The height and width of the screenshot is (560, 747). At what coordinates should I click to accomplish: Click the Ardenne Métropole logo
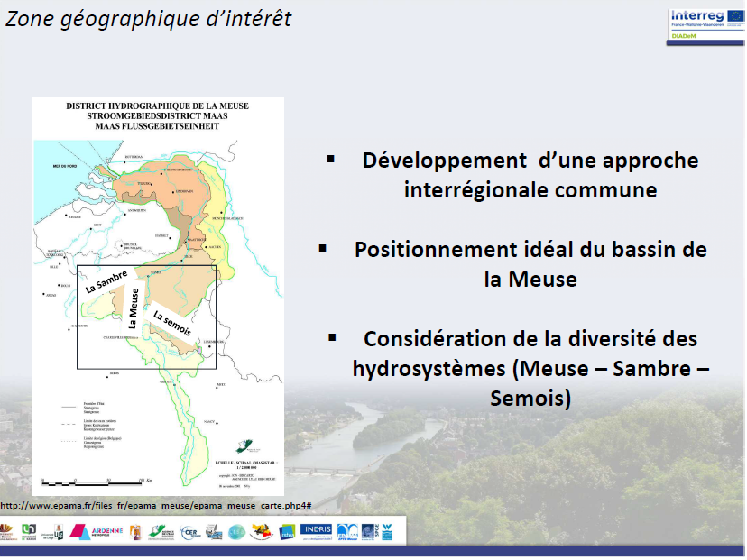pyautogui.click(x=94, y=532)
